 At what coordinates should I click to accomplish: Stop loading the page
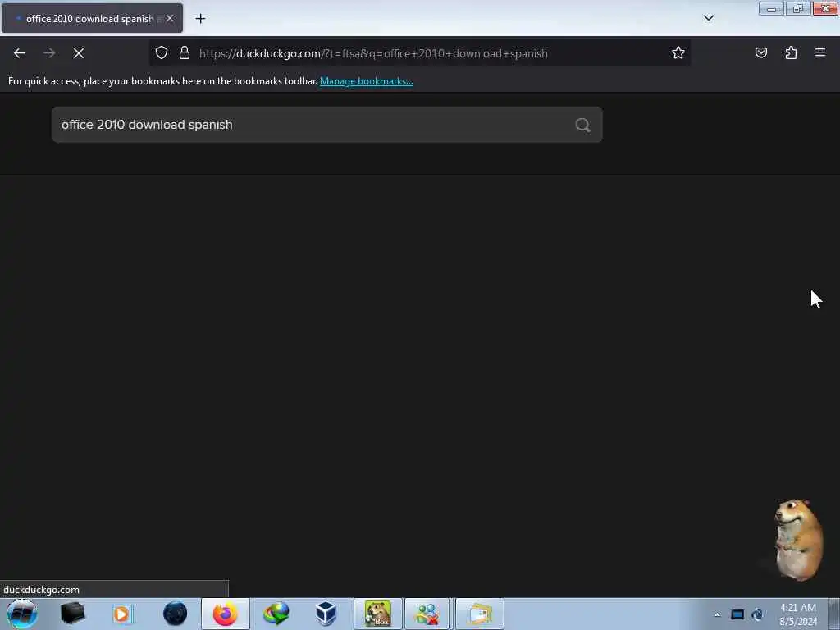pos(79,53)
